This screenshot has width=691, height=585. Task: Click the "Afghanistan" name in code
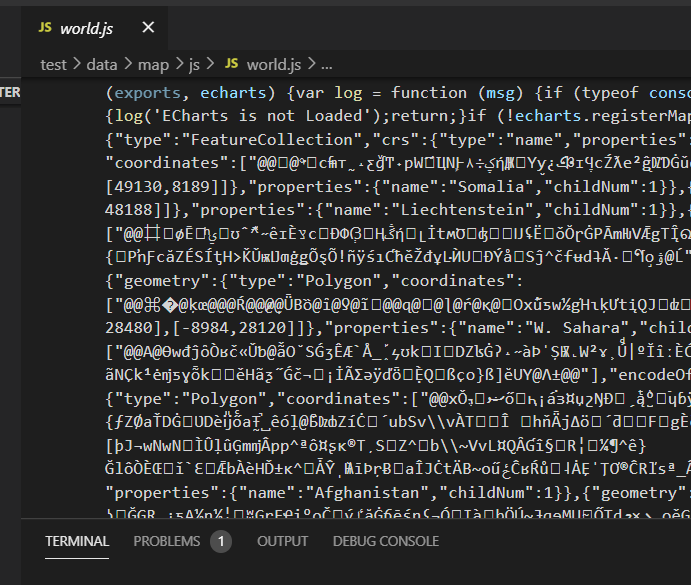pos(367,492)
